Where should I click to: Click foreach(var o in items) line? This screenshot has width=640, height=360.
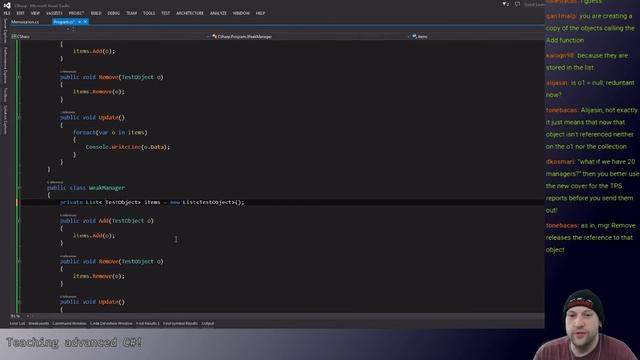point(110,132)
